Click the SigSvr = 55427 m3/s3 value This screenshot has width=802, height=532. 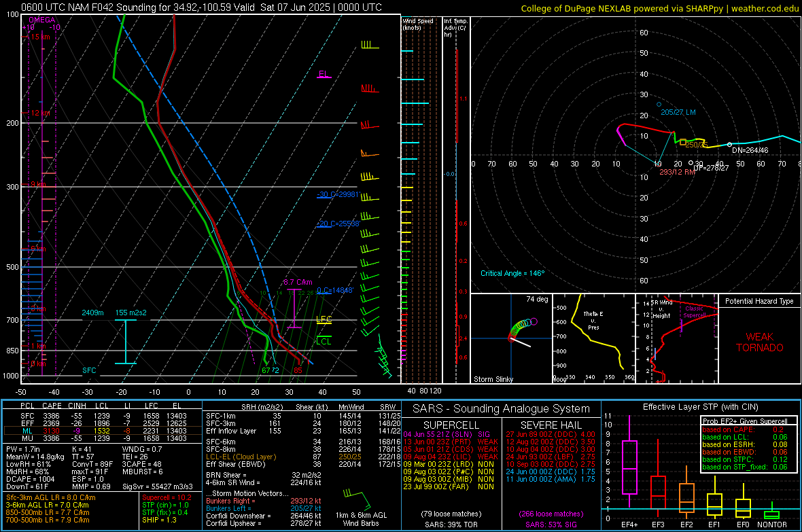point(158,486)
